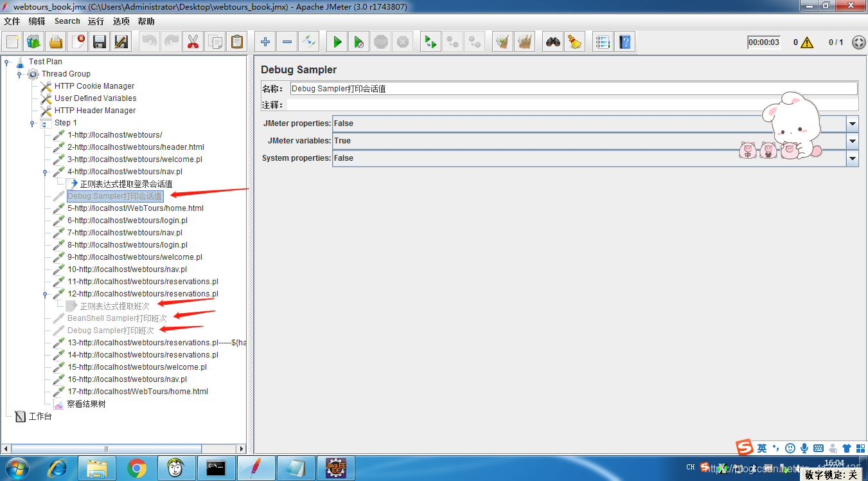Click the Paste clipboard icon
Viewport: 868px width, 481px height.
pos(237,42)
